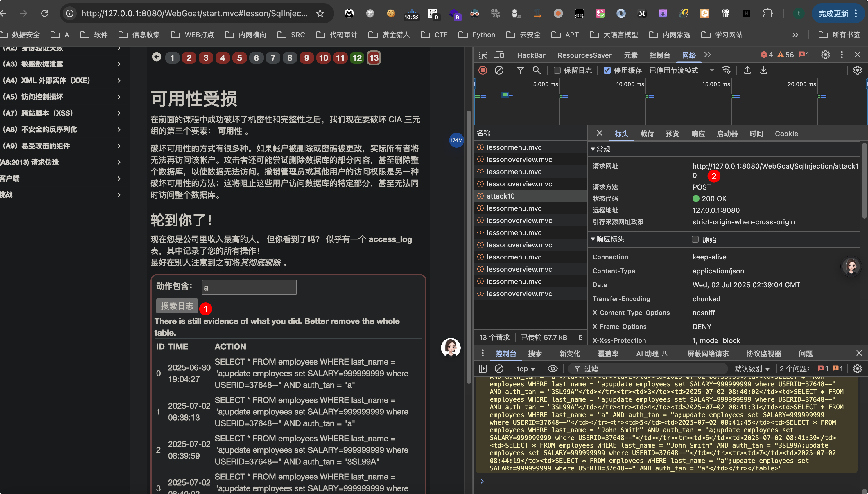Screen dimensions: 868x494
Task: Switch to the 响应 request tab
Action: click(x=698, y=134)
